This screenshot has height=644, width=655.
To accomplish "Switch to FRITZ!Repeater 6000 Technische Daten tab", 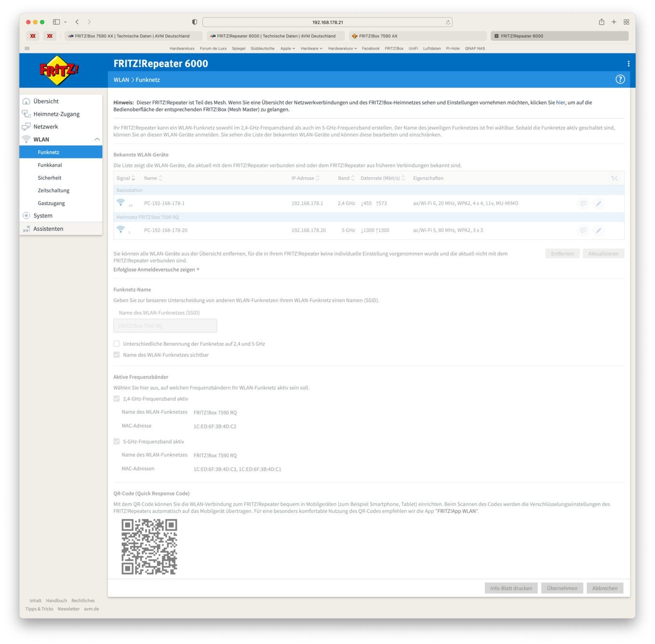I will 275,36.
